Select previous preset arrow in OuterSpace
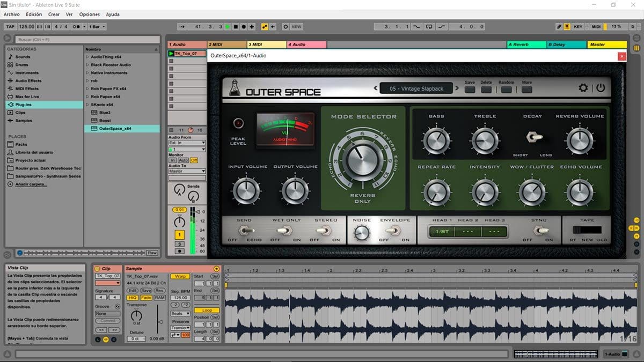Image resolution: width=644 pixels, height=362 pixels. point(375,88)
